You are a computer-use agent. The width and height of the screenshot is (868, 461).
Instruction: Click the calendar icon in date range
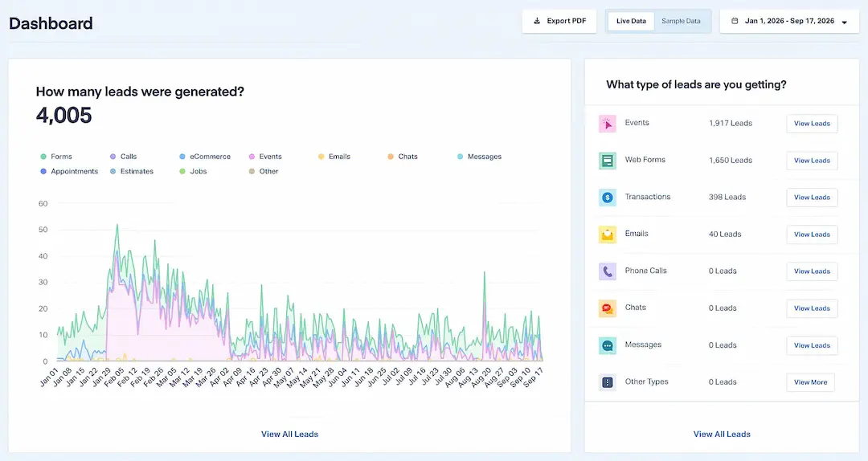[x=735, y=21]
